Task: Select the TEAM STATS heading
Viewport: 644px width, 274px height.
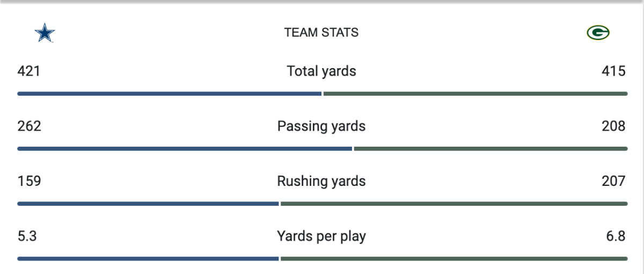Action: click(321, 33)
